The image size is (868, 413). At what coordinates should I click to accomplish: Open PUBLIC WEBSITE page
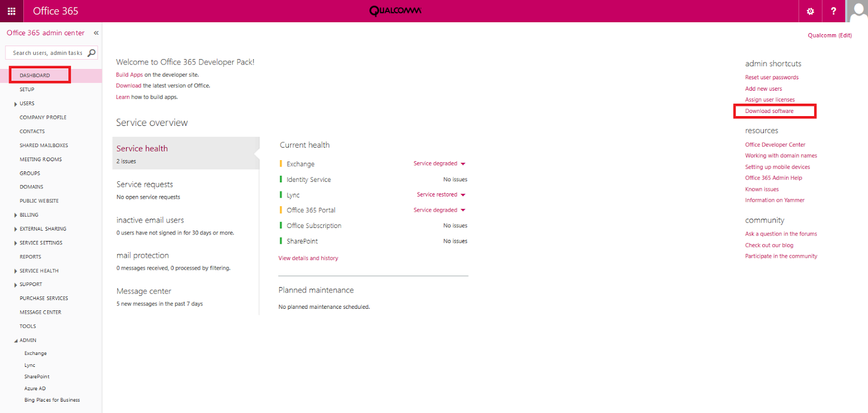point(39,201)
